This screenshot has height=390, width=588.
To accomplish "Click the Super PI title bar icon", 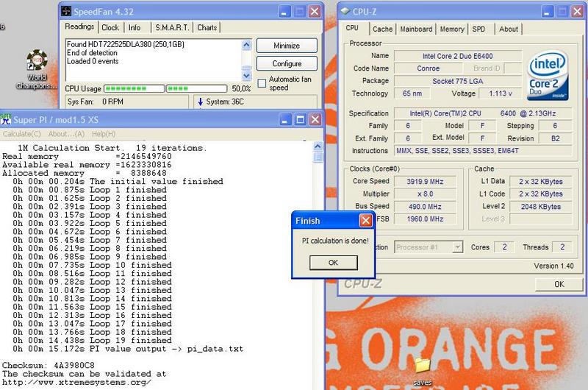I will 6,119.
